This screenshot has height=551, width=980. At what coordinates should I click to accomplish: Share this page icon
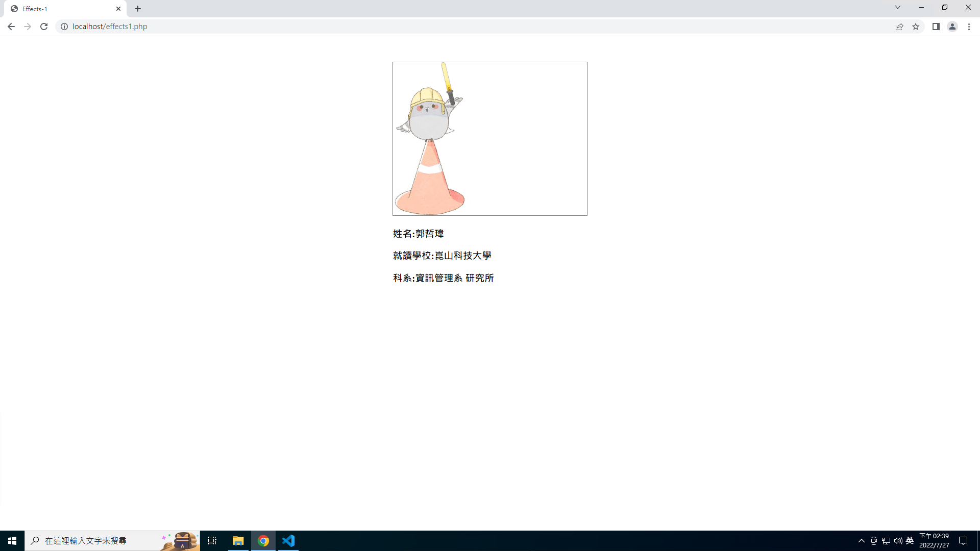pos(899,27)
